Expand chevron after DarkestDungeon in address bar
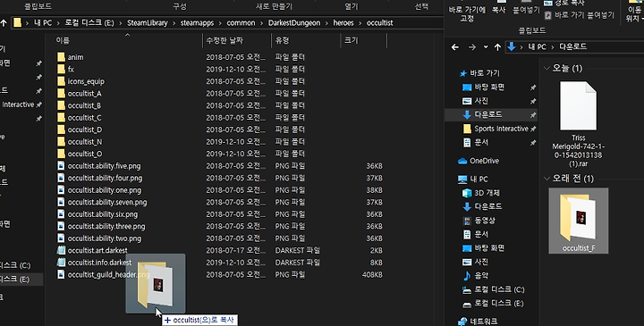 [x=326, y=23]
